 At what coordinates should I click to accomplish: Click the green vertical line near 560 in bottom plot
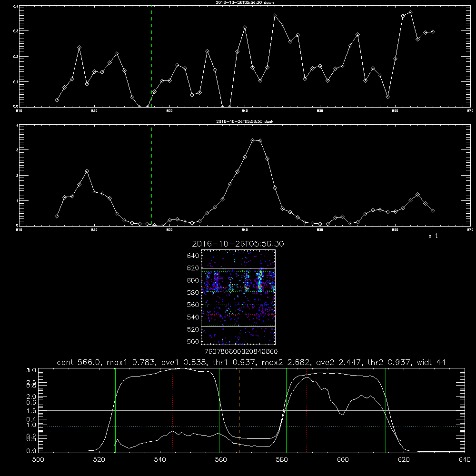(219, 410)
